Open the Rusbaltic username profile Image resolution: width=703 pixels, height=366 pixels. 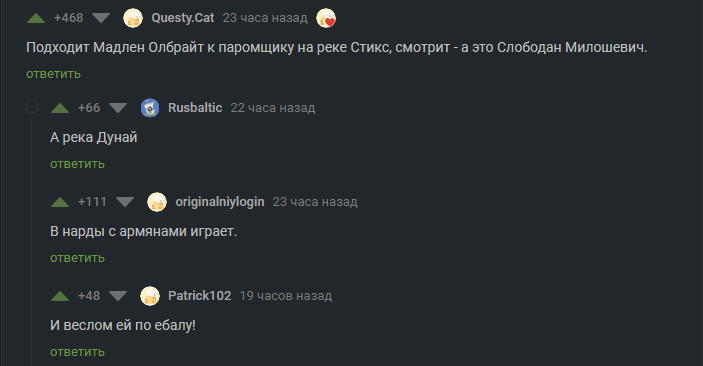(195, 108)
